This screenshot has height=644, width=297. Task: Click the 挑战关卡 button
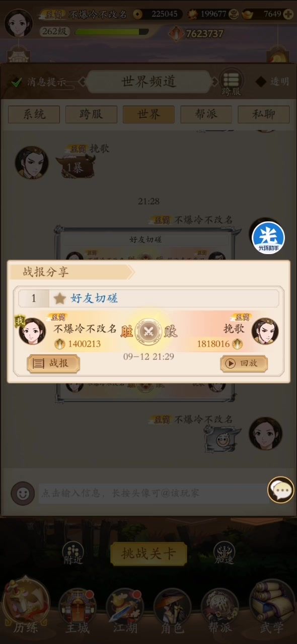(x=148, y=554)
